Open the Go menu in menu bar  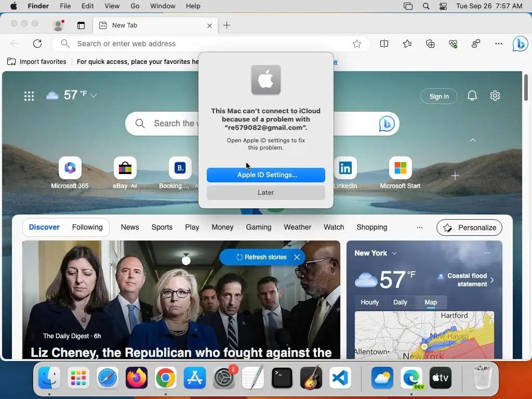tap(135, 6)
